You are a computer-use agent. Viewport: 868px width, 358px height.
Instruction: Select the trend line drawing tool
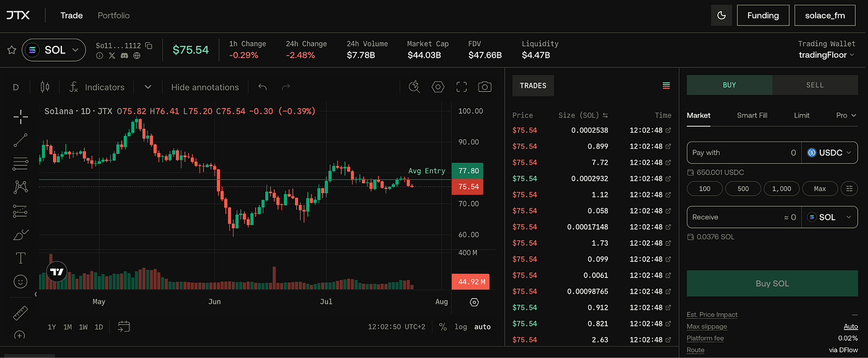tap(20, 140)
